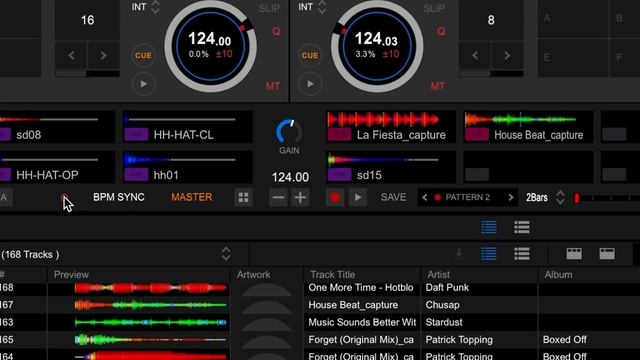Click the left deck CUE button
Viewport: 640px width, 360px height.
pyautogui.click(x=143, y=56)
